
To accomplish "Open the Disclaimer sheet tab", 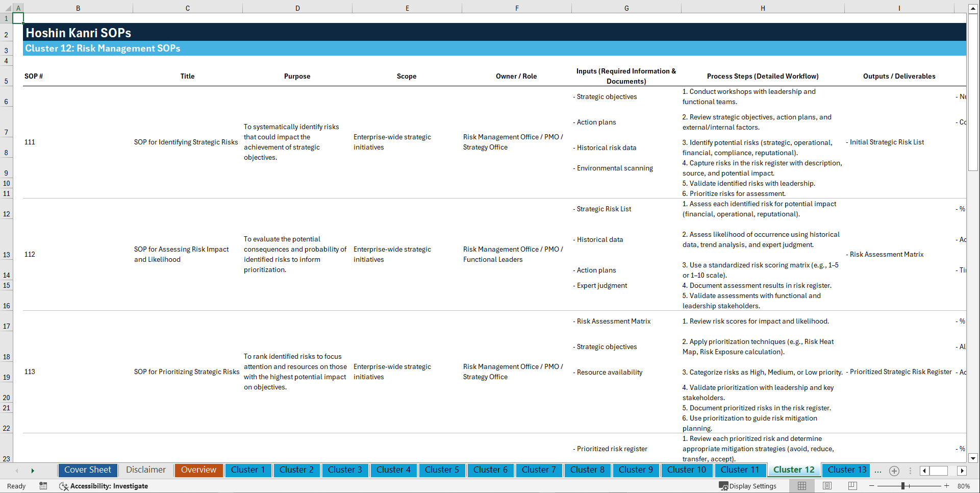I will [145, 470].
